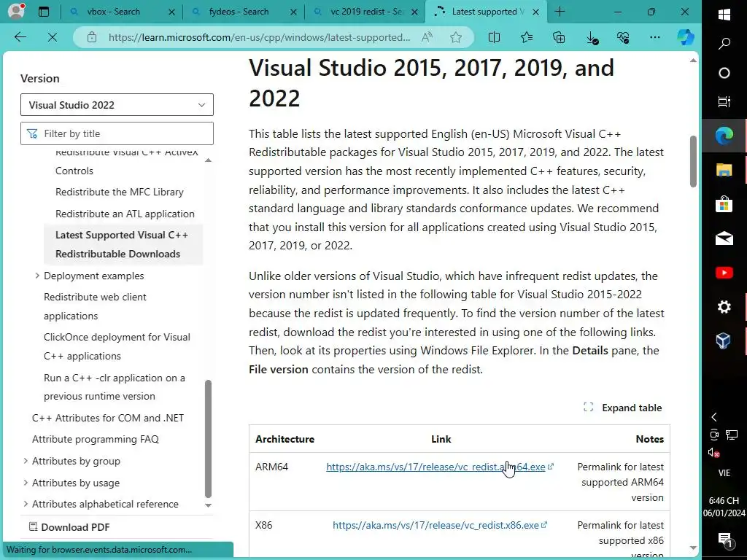Activate the Read aloud icon in the address bar

[x=427, y=37]
